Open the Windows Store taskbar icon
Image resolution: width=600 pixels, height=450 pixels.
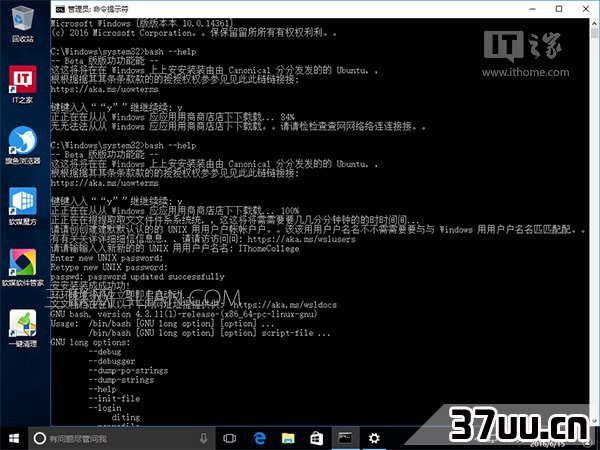(x=316, y=438)
